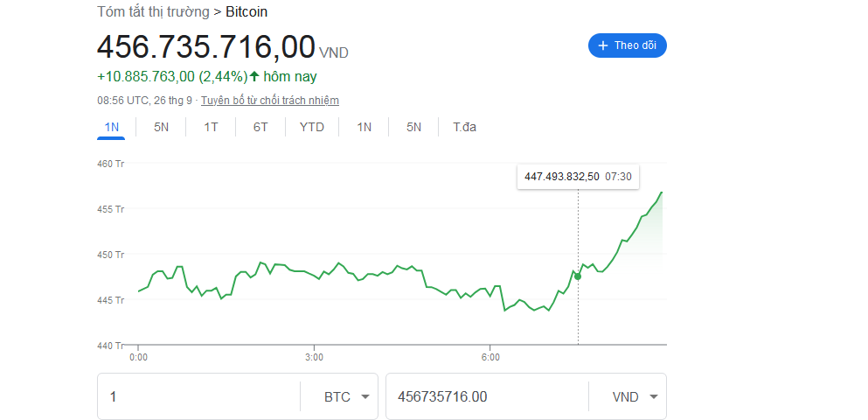868x420 pixels.
Task: Click the Bitcoin breadcrumb text
Action: (x=247, y=12)
